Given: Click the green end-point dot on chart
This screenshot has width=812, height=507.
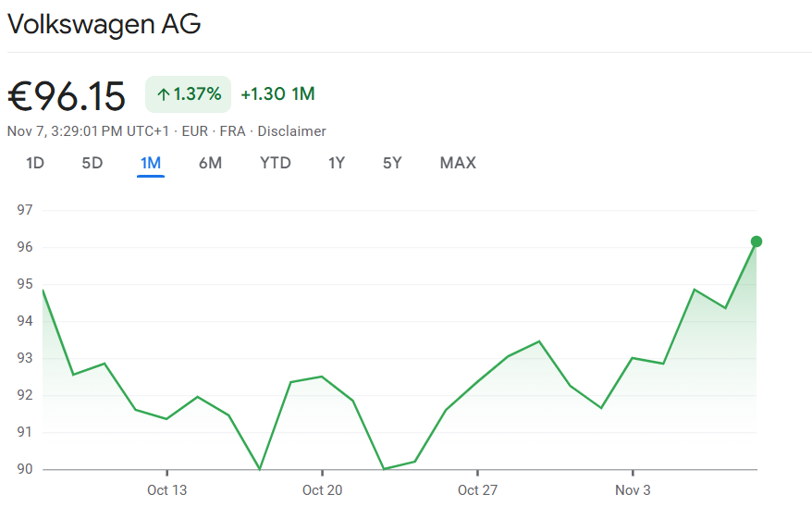Looking at the screenshot, I should [757, 241].
